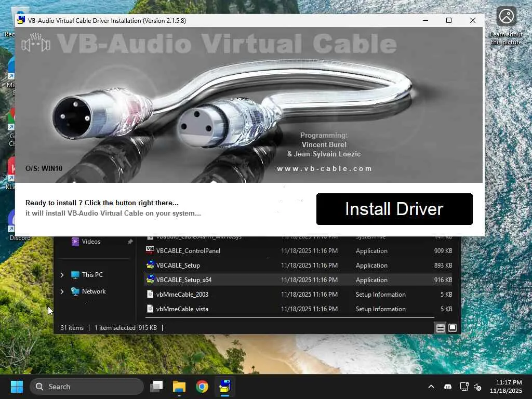Image resolution: width=532 pixels, height=399 pixels.
Task: Open Videos folder in Explorer sidebar
Action: tap(91, 242)
